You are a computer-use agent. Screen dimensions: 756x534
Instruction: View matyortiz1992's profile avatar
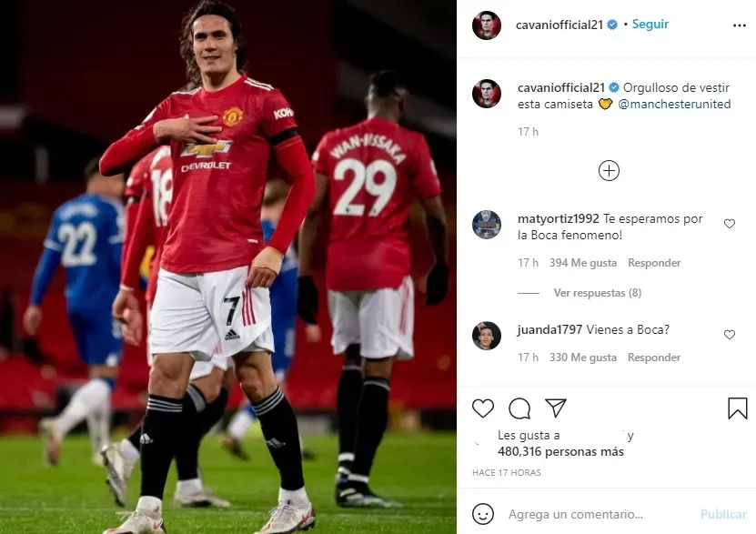click(x=487, y=225)
